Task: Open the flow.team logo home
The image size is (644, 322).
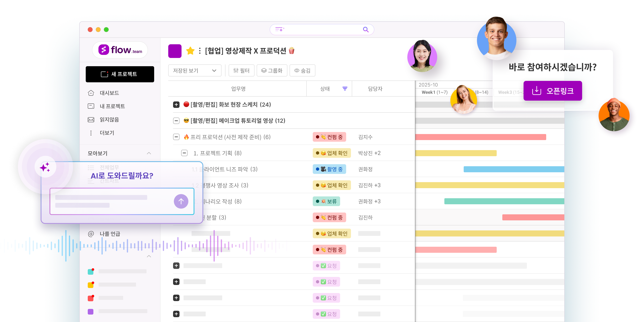Action: click(x=120, y=50)
